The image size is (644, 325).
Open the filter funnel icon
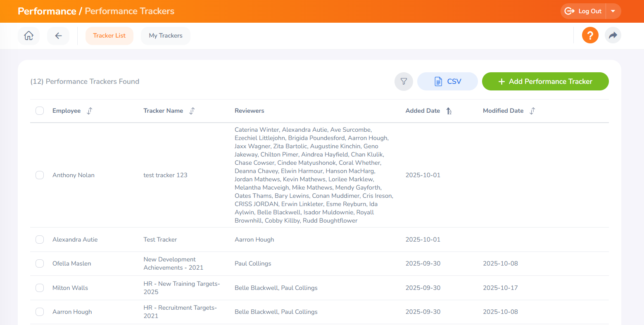404,81
